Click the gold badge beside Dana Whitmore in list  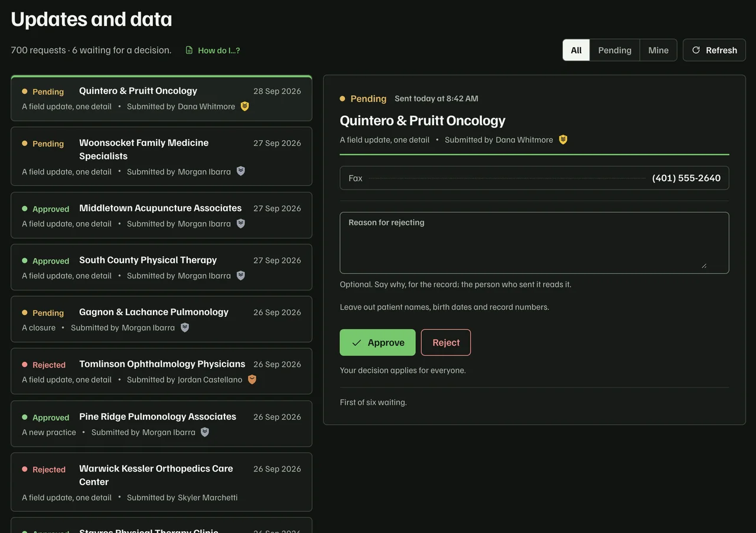245,106
